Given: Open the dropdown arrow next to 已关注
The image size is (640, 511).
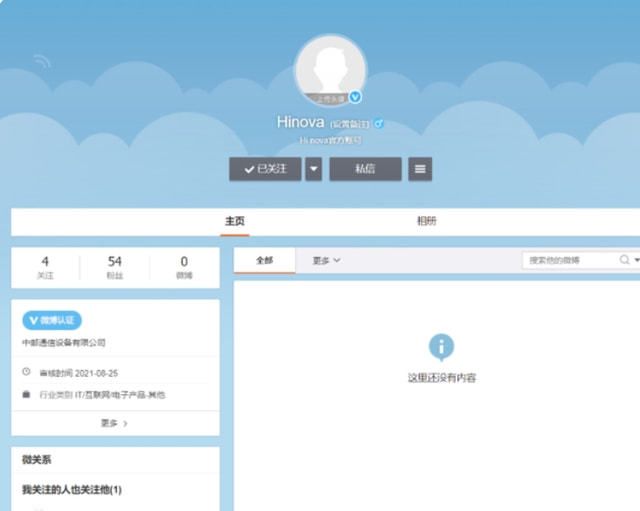Looking at the screenshot, I should tap(313, 169).
